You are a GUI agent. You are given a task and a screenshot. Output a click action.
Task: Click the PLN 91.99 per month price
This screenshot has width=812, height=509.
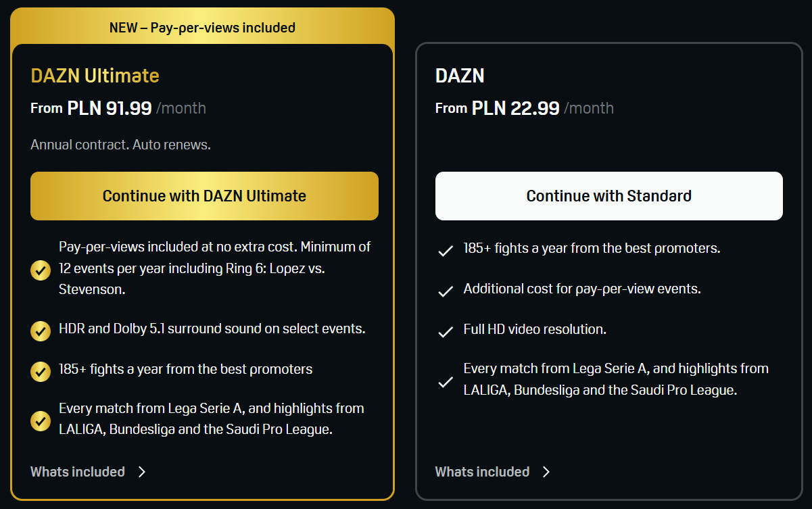(110, 108)
